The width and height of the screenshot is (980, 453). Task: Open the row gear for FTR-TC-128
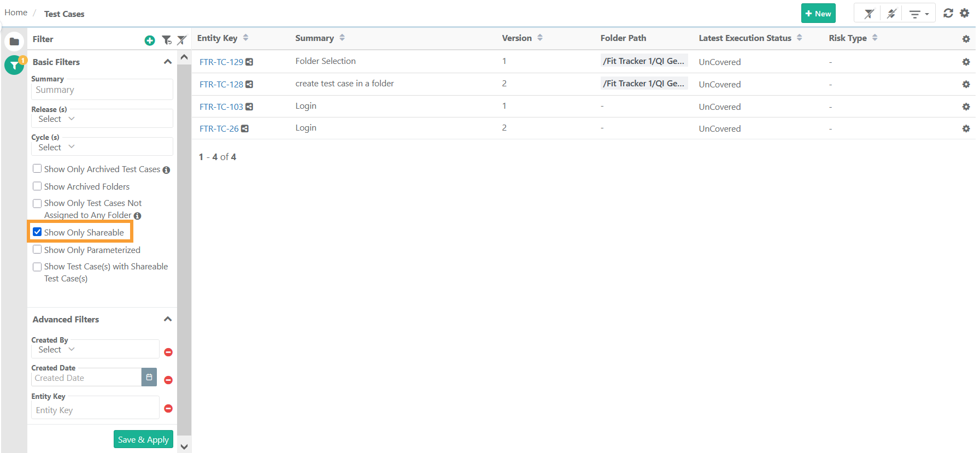coord(966,84)
